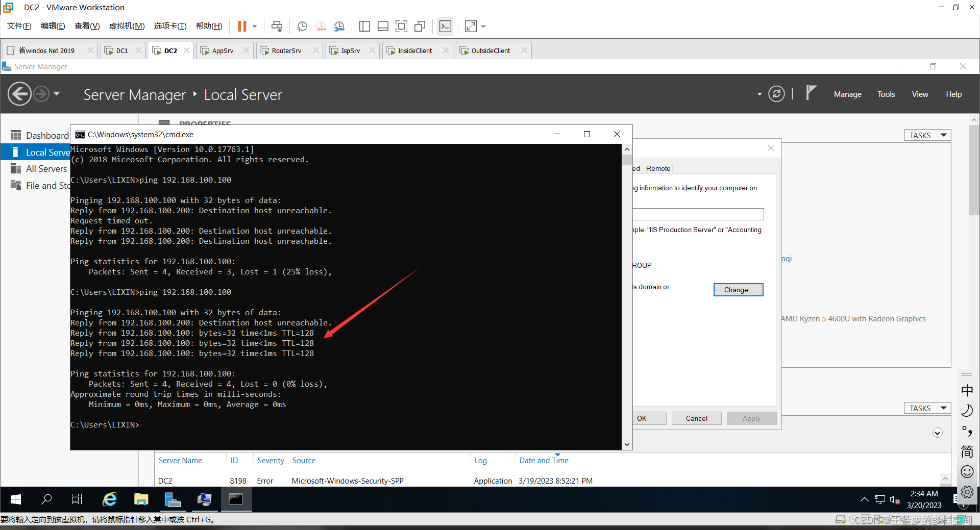Click the computer description input field
This screenshot has width=980, height=530.
coord(698,214)
